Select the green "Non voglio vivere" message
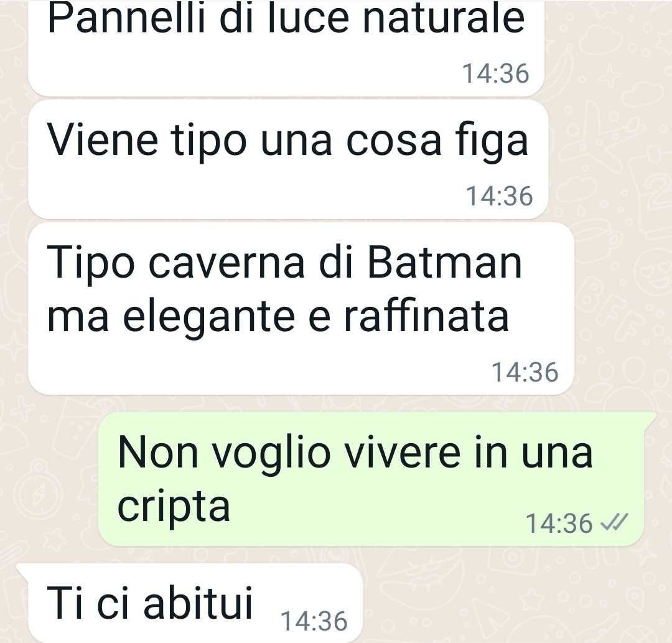Image resolution: width=672 pixels, height=643 pixels. [371, 479]
